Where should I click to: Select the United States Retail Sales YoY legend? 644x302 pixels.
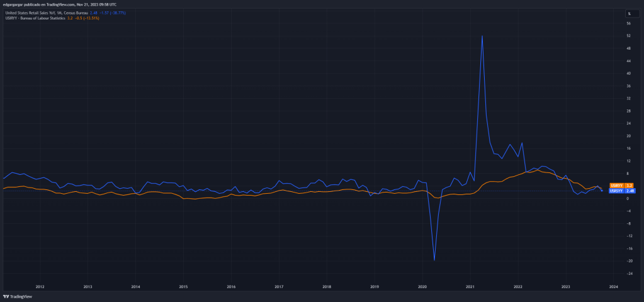click(x=45, y=13)
